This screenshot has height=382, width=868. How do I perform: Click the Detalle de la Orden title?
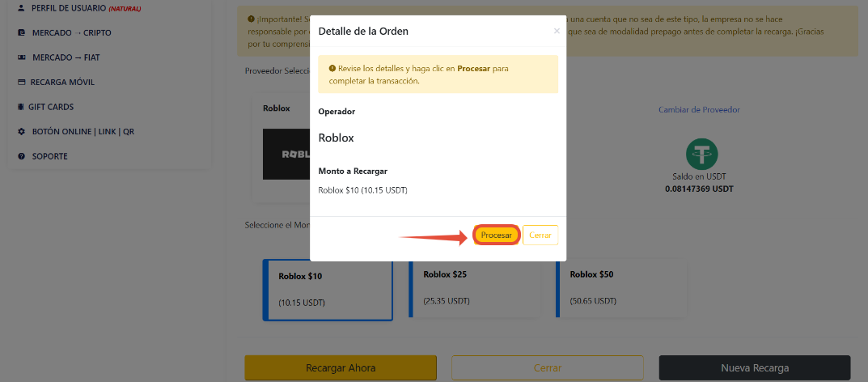pyautogui.click(x=363, y=31)
